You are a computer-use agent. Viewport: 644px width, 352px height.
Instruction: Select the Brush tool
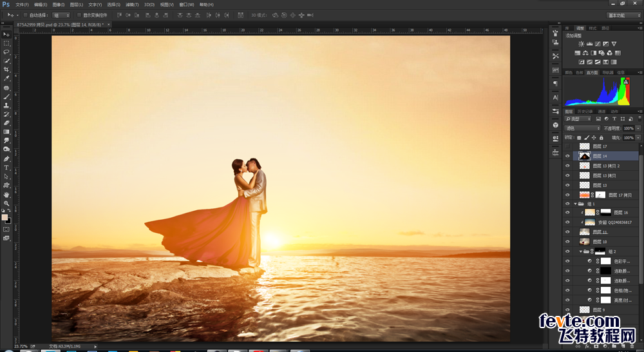(x=6, y=97)
